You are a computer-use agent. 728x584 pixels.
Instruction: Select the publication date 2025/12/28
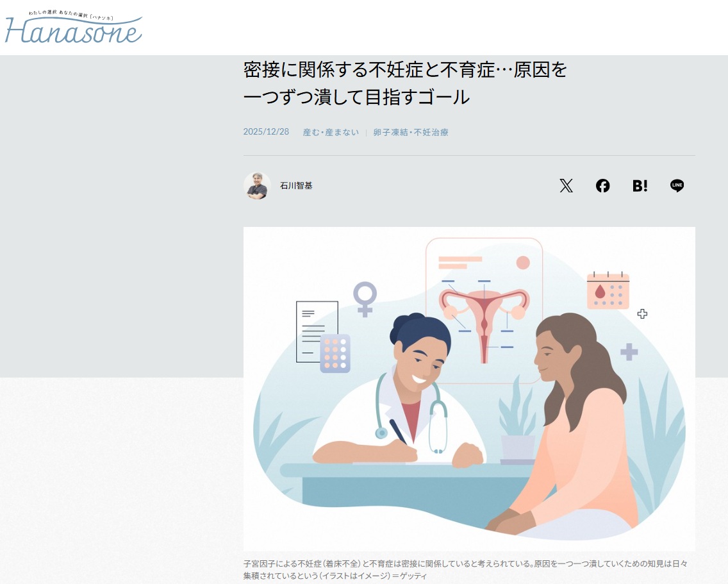266,132
